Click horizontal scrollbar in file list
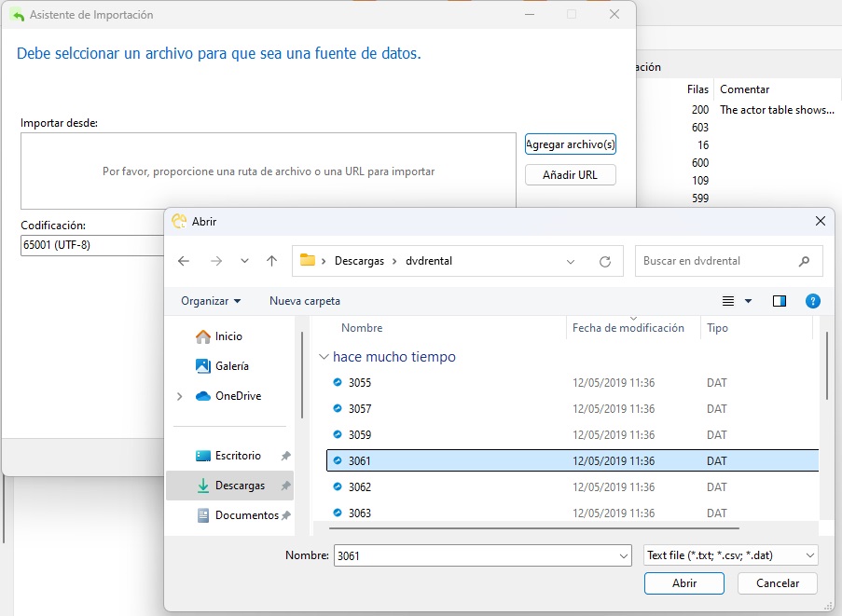Viewport: 842px width, 616px height. click(533, 528)
